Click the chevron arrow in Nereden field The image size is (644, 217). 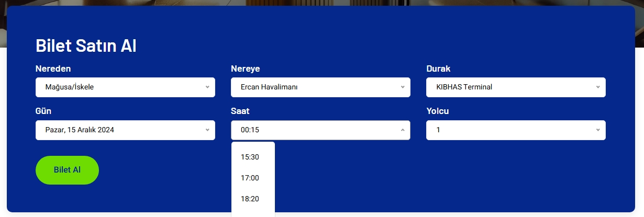pos(207,87)
